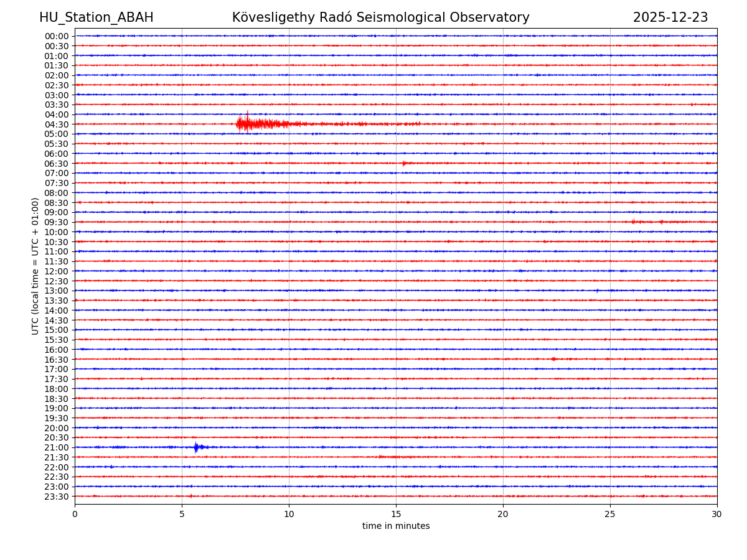Click the blue seismic spike on the 21:00 trace

click(196, 447)
